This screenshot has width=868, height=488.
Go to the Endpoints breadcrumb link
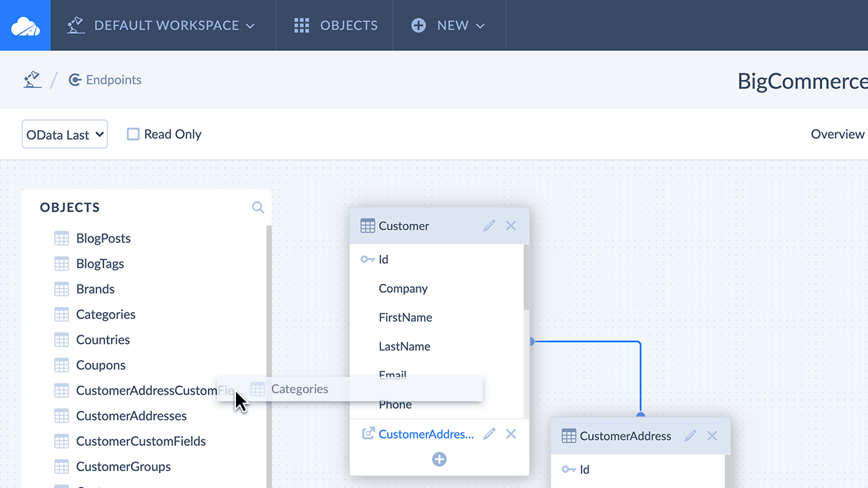click(113, 80)
